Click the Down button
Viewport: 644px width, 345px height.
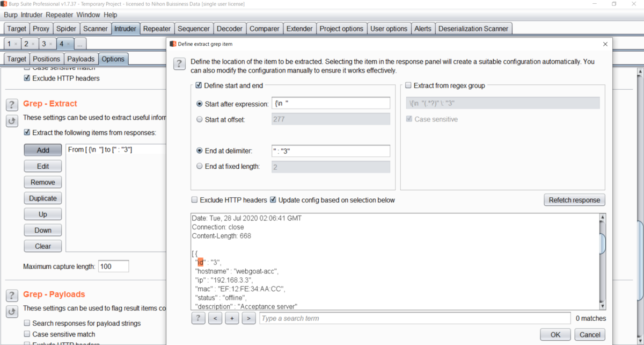tap(43, 230)
